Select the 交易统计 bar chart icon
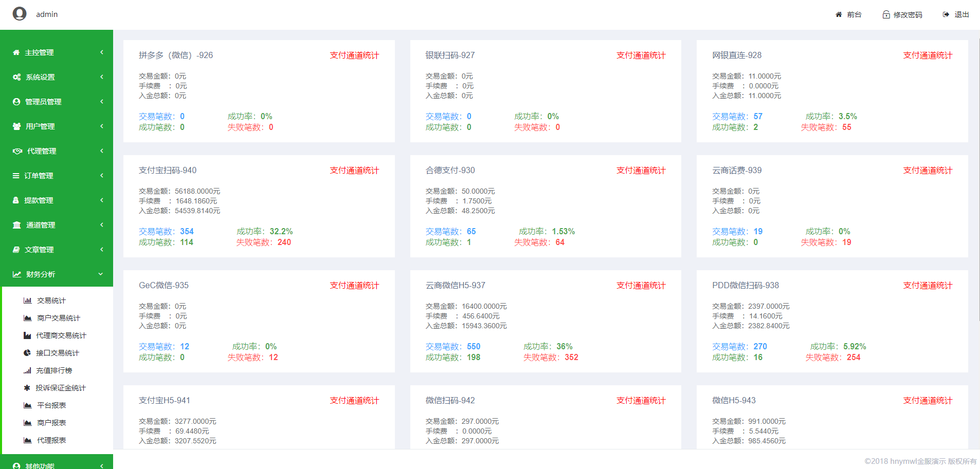Viewport: 980px width, 469px height. (x=27, y=301)
